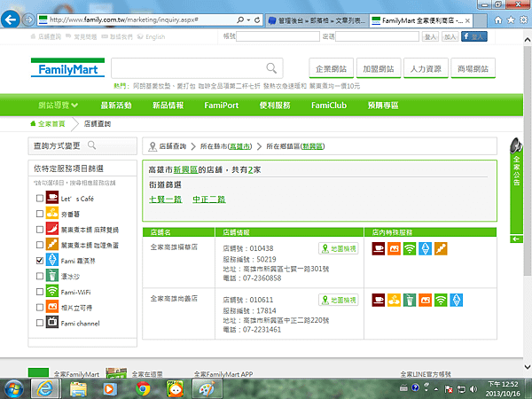This screenshot has width=532, height=399.
Task: Click the megaphone announcement icon on the right sidebar
Action: click(516, 145)
